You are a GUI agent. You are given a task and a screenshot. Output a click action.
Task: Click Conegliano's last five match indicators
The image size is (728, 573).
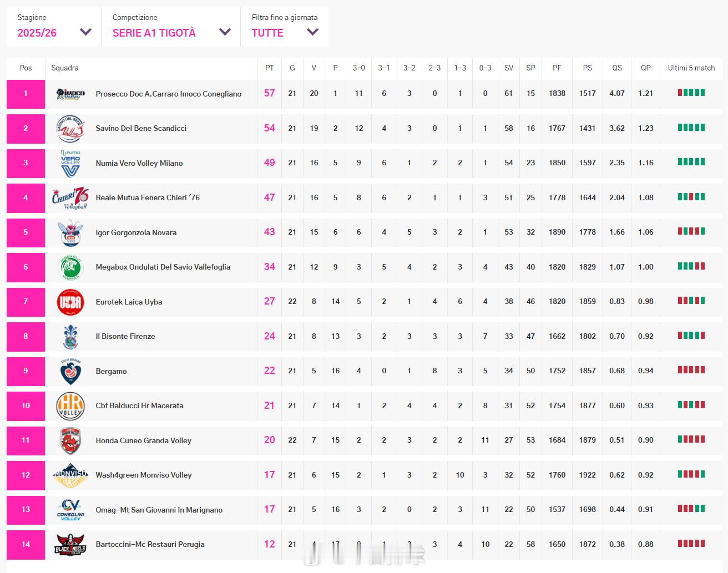(691, 93)
